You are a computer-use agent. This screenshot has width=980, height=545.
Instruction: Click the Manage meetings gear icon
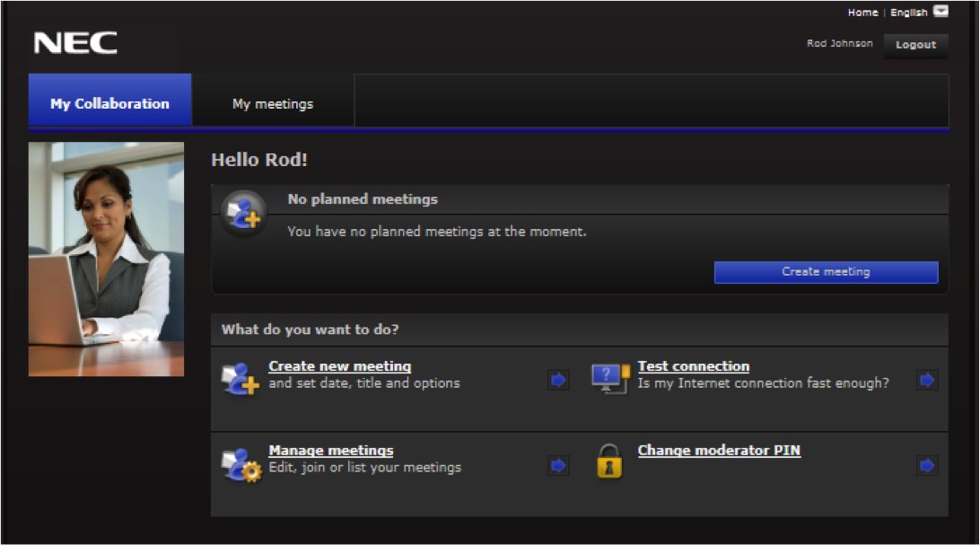(241, 465)
